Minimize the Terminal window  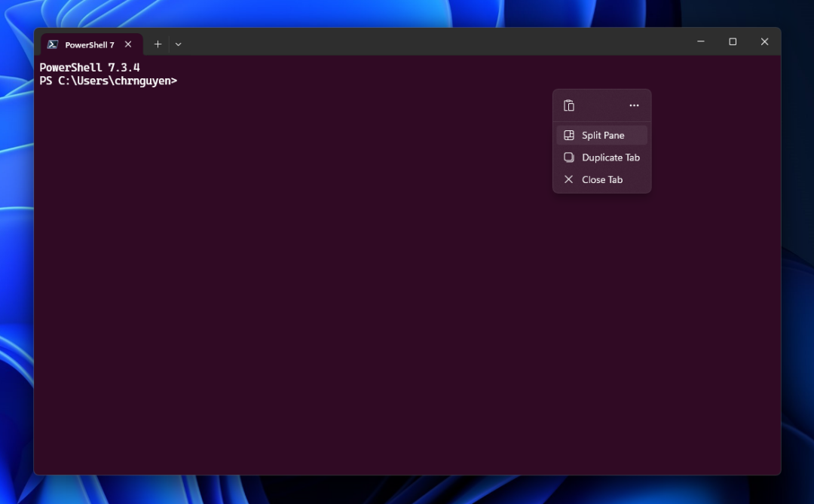point(701,41)
